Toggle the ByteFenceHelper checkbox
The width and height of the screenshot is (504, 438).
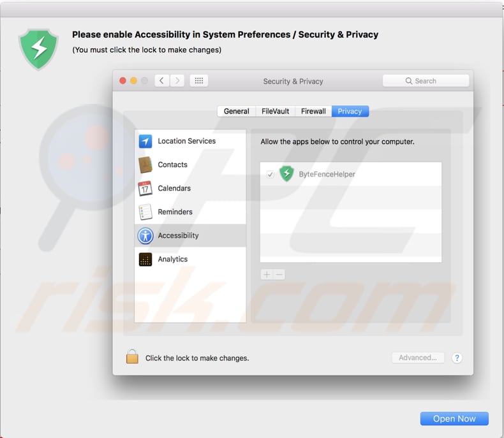[271, 174]
